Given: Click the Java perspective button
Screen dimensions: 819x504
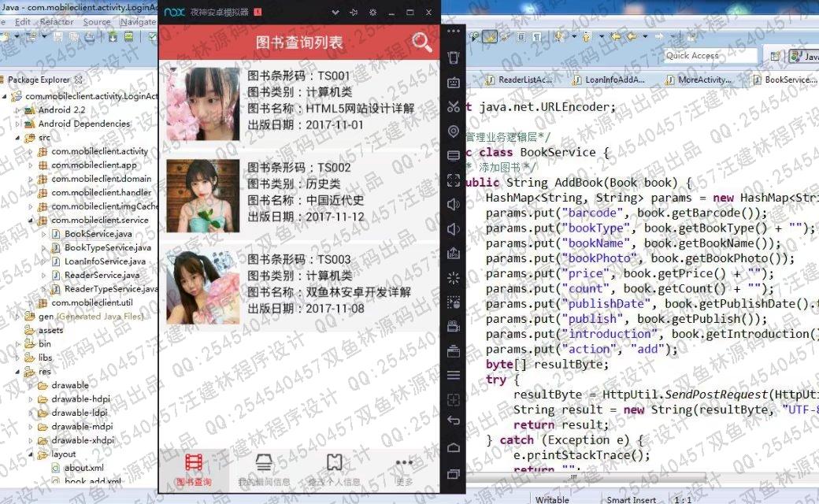Looking at the screenshot, I should (804, 56).
